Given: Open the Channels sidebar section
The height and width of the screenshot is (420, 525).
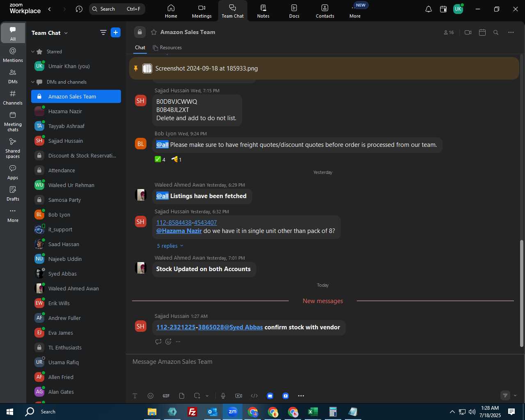Looking at the screenshot, I should click(x=13, y=98).
